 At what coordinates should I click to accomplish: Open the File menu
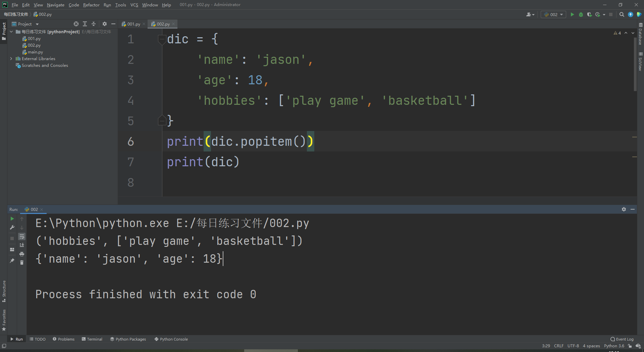[x=15, y=5]
